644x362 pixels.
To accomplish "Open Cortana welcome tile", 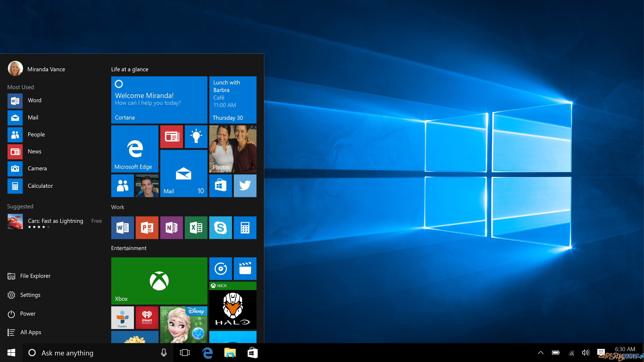I will 158,100.
